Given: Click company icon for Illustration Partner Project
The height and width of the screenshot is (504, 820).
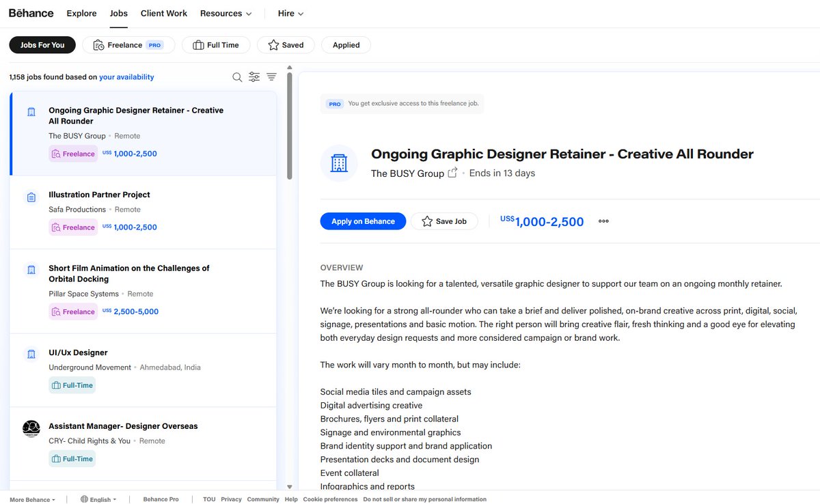Looking at the screenshot, I should 31,197.
